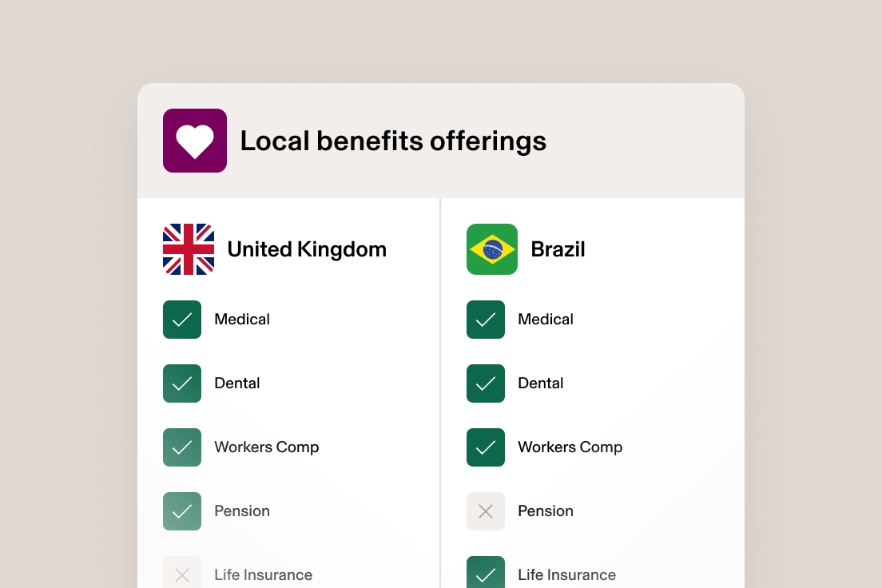Disable the Medical checkbox under Brazil

[486, 319]
